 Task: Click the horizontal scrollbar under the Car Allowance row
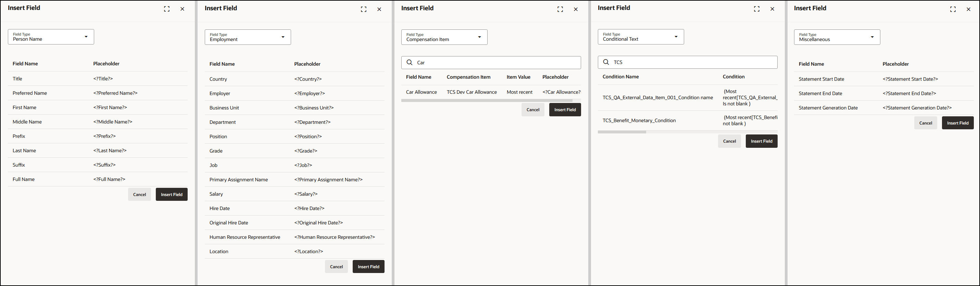coord(487,101)
